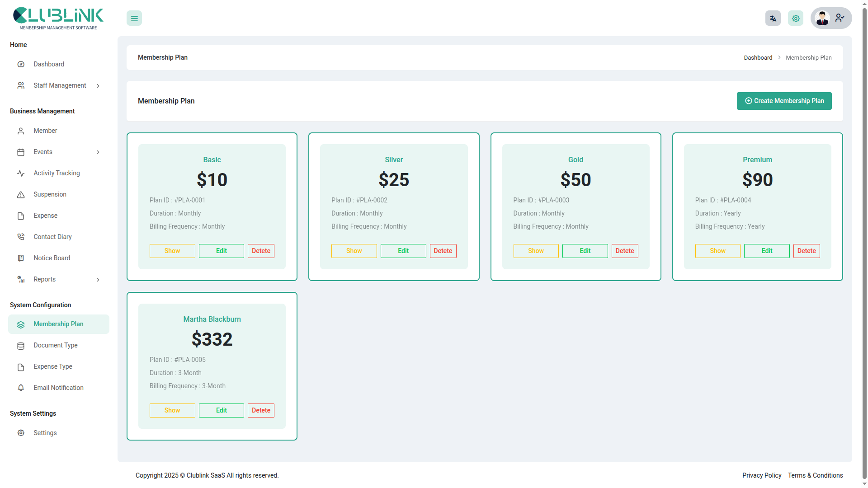Click the Activity Tracking pulse icon
This screenshot has width=868, height=488.
pyautogui.click(x=21, y=174)
